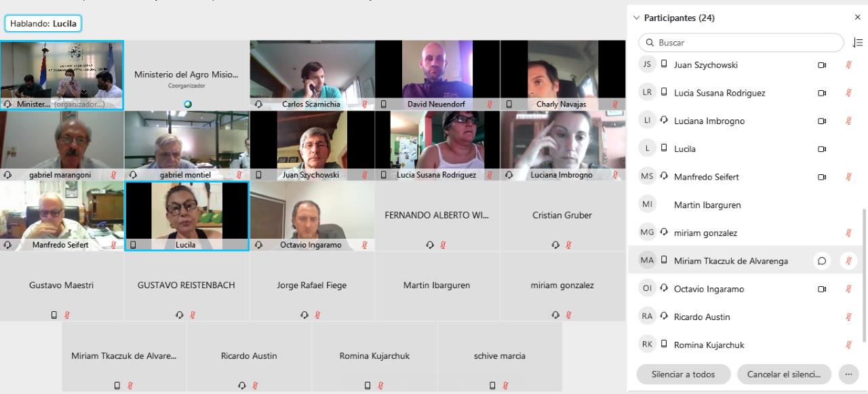Unmute Miriam Tkaczuk de Alvarenga in participant list
The width and height of the screenshot is (868, 394).
tap(848, 260)
